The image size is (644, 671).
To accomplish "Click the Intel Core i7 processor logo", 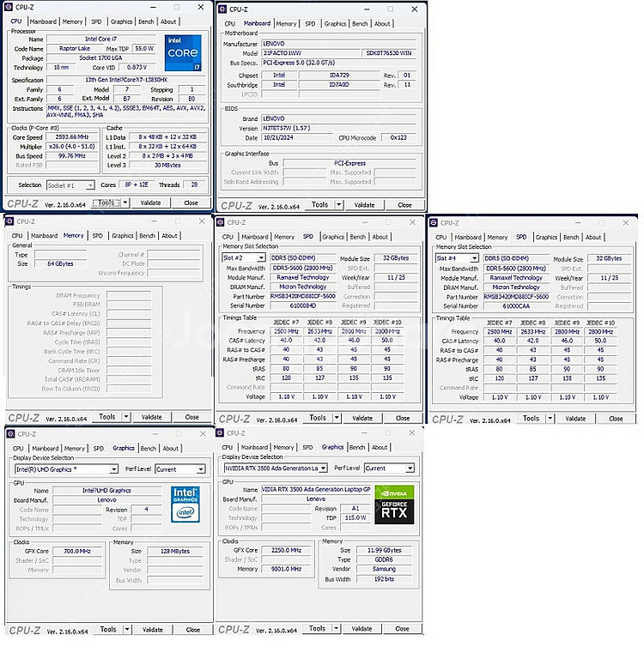I will pos(183,52).
